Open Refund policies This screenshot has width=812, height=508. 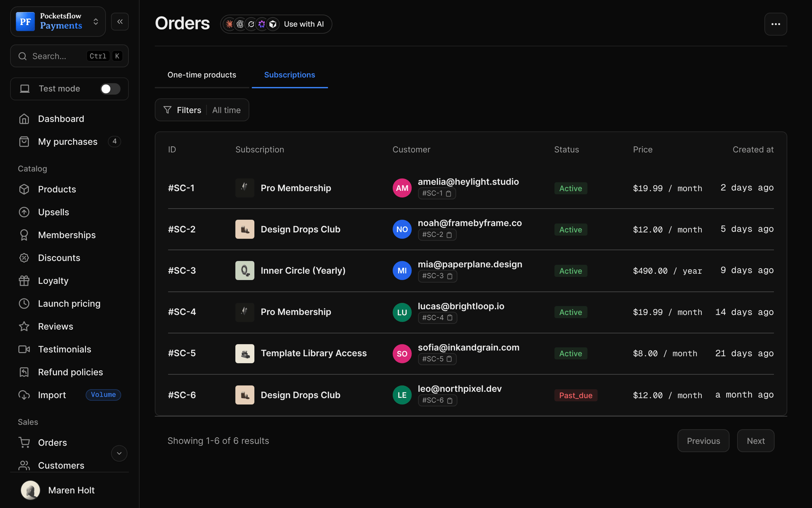click(x=70, y=372)
